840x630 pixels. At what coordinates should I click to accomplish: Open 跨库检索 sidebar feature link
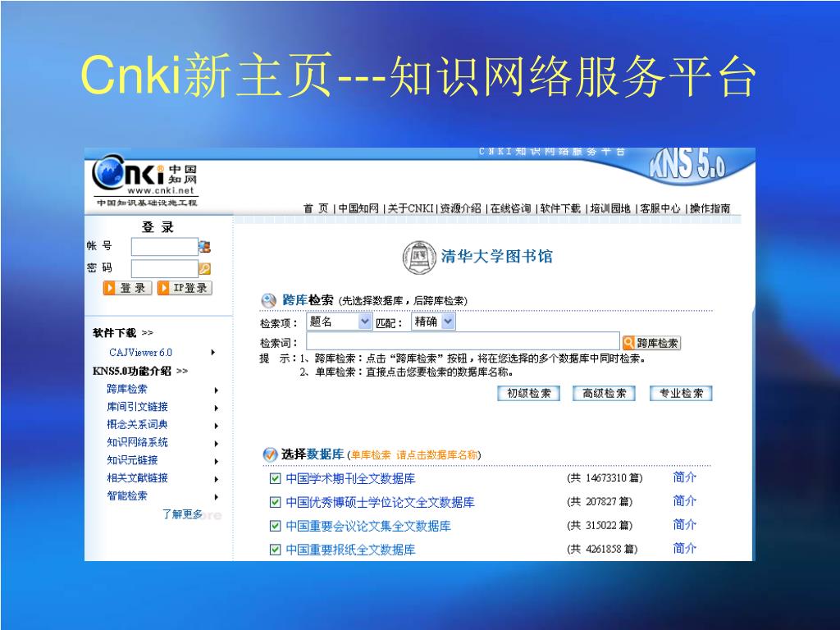[x=127, y=389]
